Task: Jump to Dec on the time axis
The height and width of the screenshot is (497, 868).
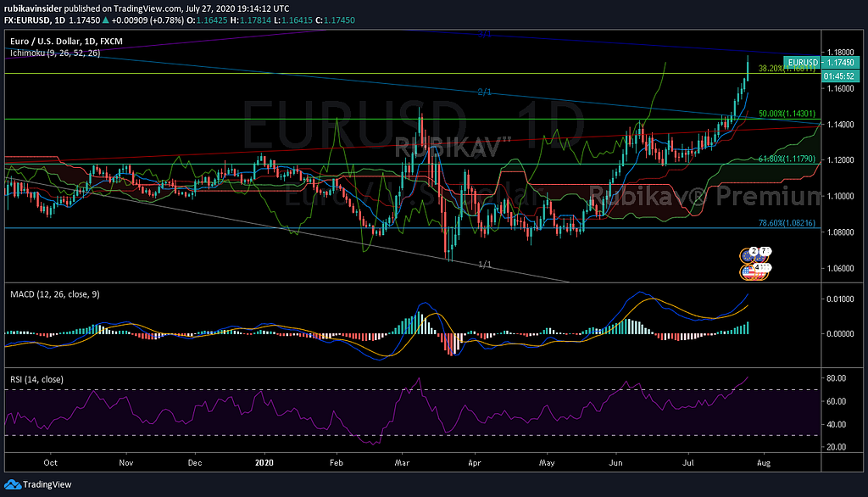Action: click(x=195, y=462)
